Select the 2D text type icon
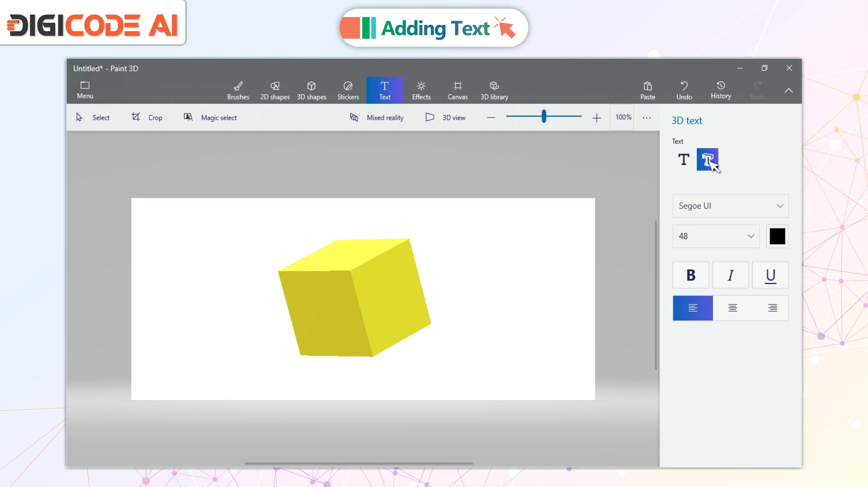The width and height of the screenshot is (868, 487). click(x=684, y=159)
